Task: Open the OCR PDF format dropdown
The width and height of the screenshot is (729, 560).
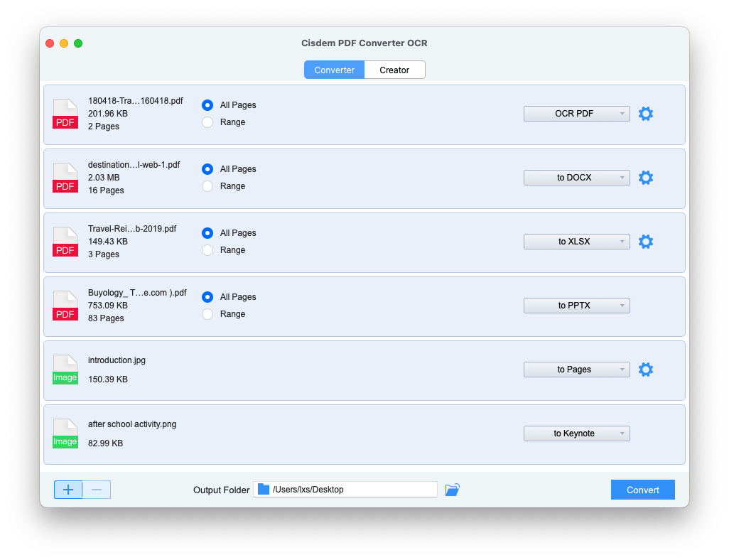Action: (576, 114)
